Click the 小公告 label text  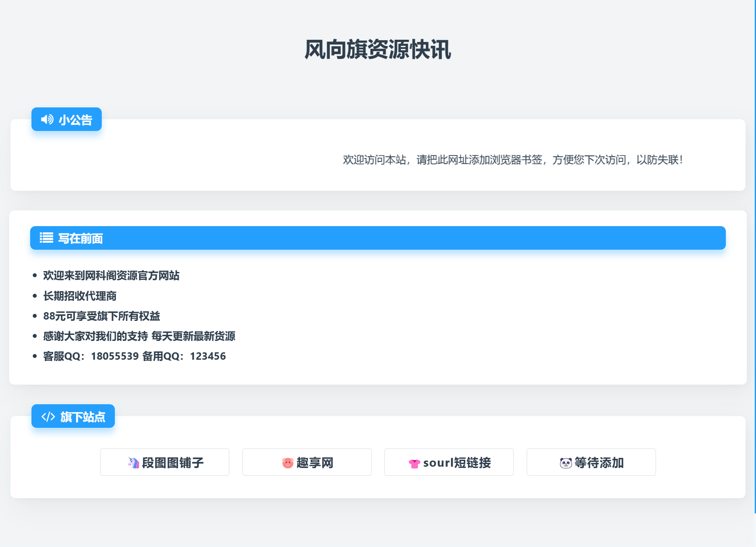(75, 120)
